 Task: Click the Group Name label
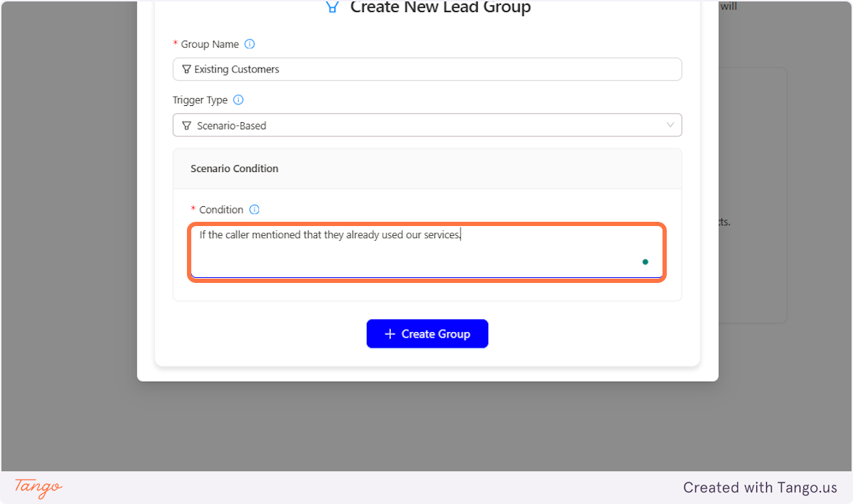pos(210,44)
